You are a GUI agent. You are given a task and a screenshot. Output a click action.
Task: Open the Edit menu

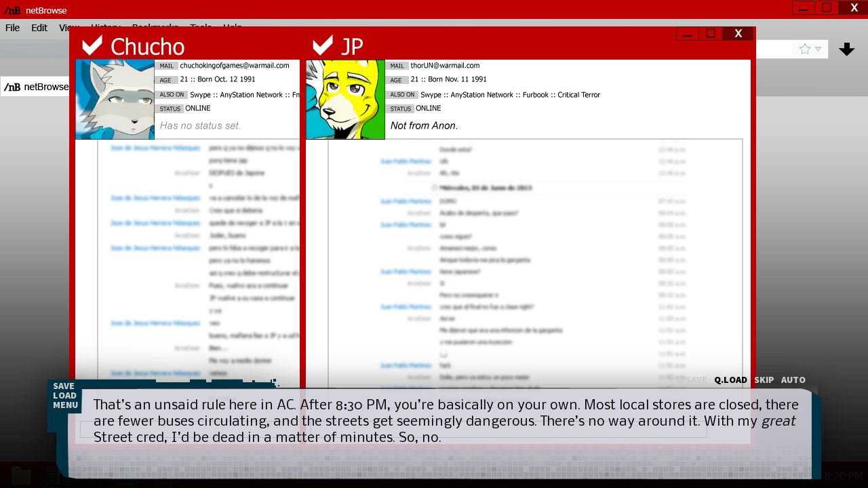[x=39, y=28]
